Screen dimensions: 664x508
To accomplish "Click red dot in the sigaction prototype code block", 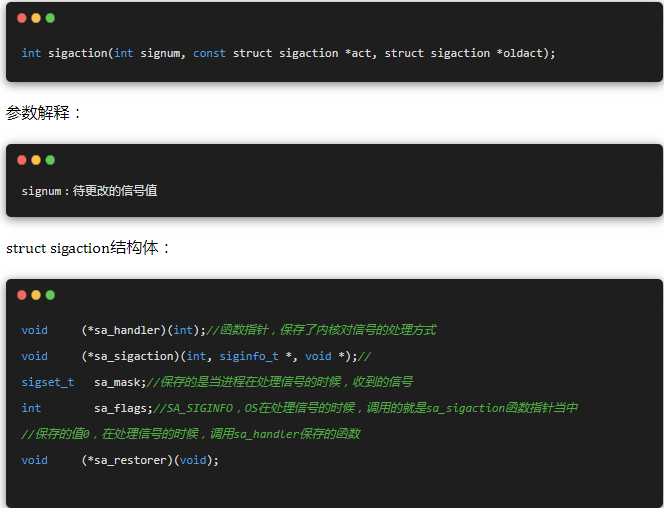I will pos(22,18).
